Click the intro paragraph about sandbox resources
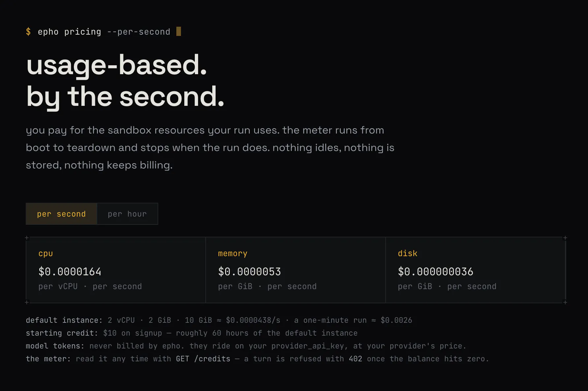This screenshot has height=391, width=588. [210, 148]
